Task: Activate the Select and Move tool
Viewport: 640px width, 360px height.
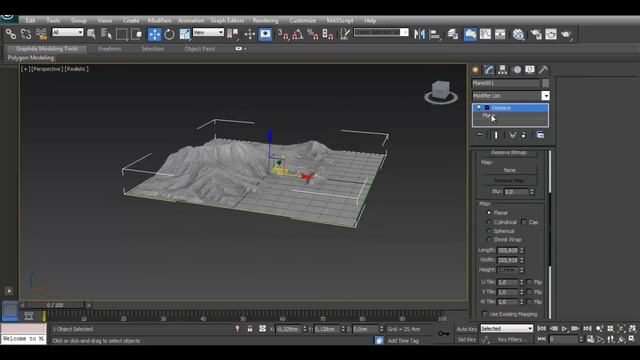Action: coord(154,34)
